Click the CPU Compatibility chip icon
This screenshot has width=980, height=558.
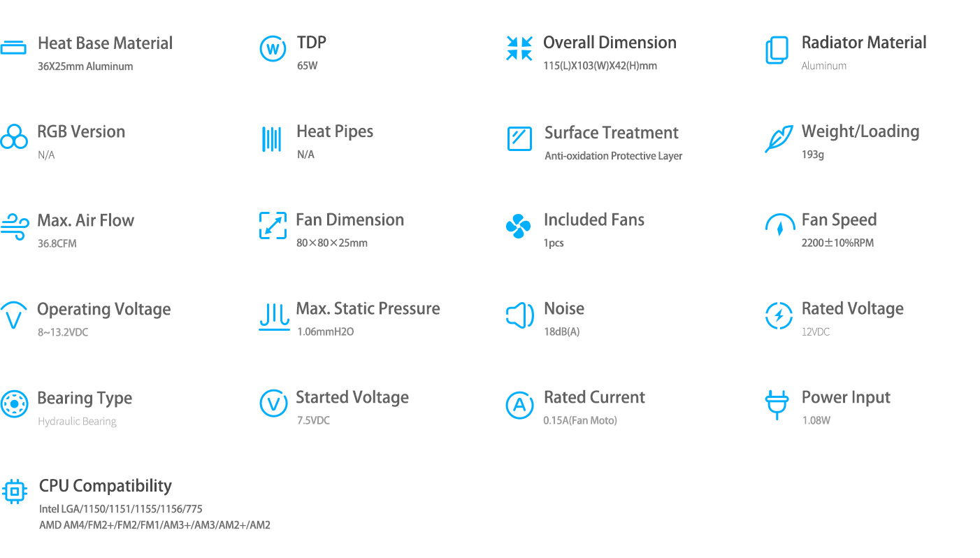coord(15,492)
